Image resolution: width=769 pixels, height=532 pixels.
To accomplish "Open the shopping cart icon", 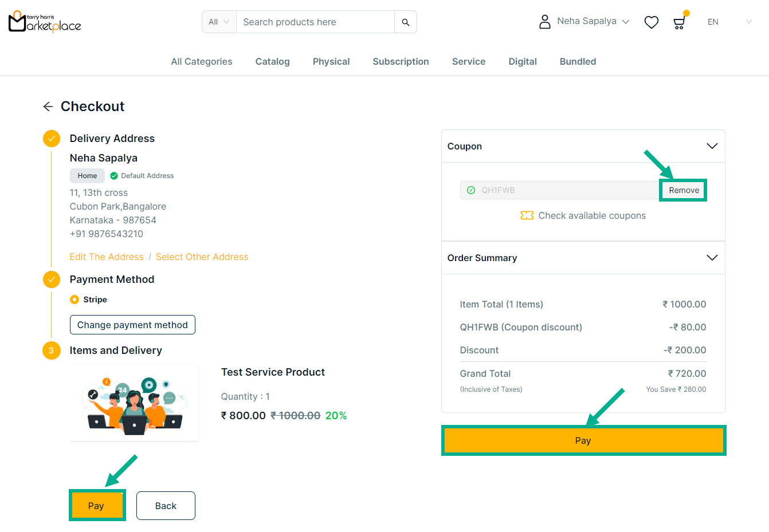I will click(679, 23).
